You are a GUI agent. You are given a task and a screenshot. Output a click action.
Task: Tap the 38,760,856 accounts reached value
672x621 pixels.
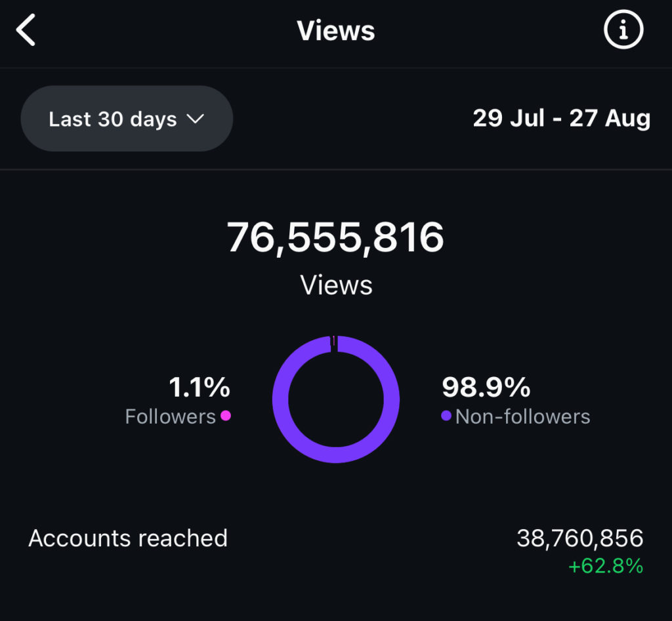579,538
